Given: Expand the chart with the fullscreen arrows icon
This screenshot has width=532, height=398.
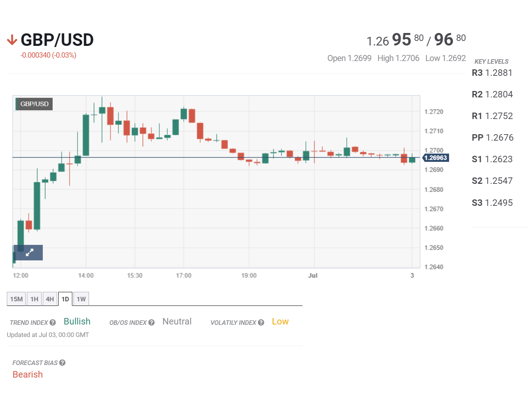Looking at the screenshot, I should point(28,252).
